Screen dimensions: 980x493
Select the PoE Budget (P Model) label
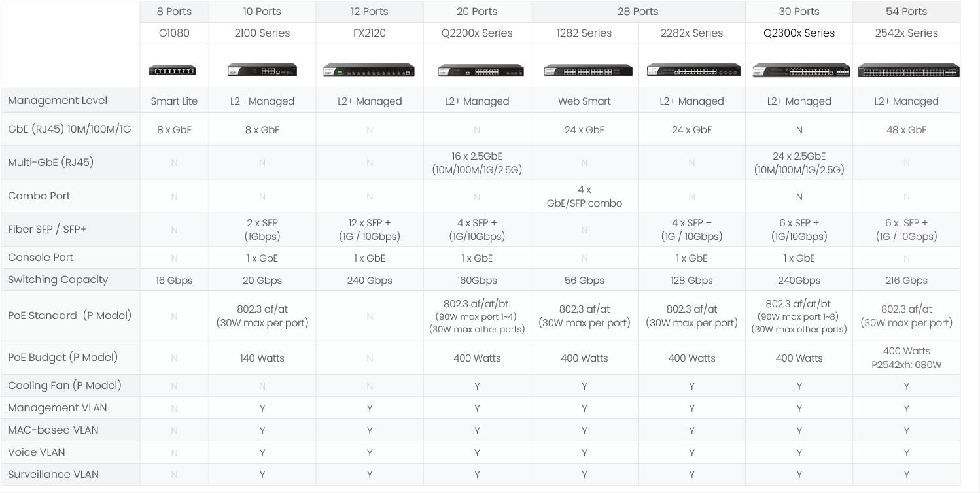click(x=63, y=358)
